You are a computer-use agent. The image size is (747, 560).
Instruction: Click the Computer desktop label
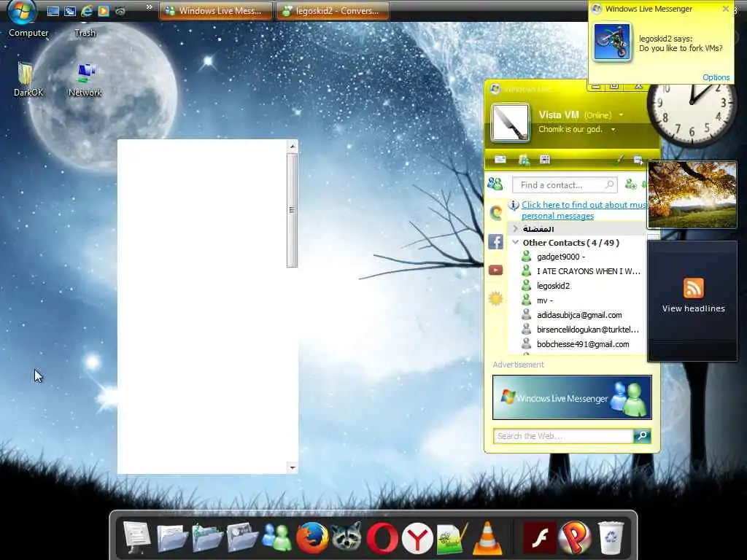coord(28,33)
